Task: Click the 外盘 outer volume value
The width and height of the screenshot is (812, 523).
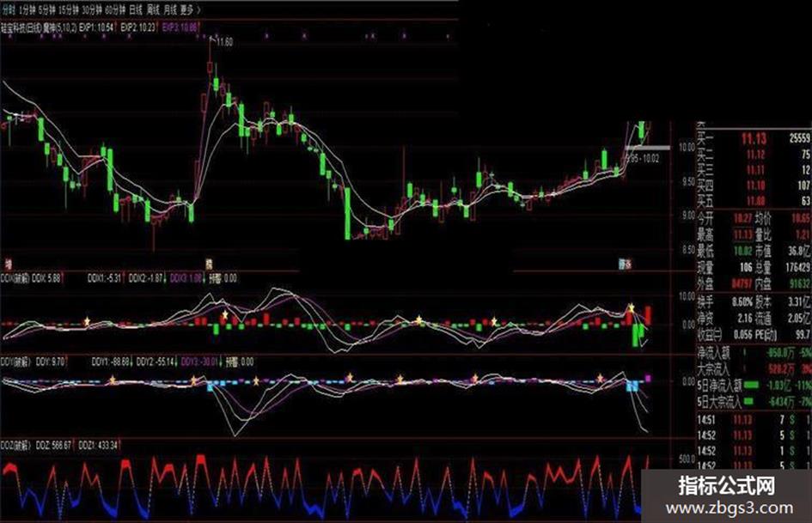Action: [x=742, y=283]
